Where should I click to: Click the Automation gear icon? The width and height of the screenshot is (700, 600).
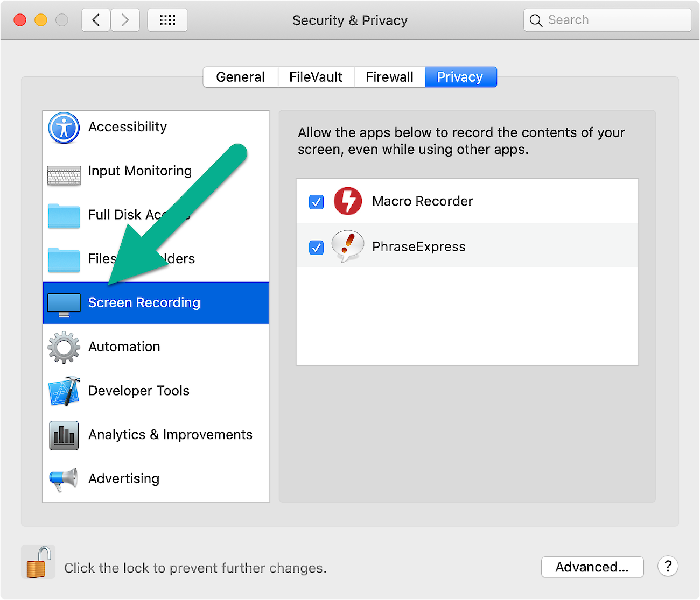(64, 347)
